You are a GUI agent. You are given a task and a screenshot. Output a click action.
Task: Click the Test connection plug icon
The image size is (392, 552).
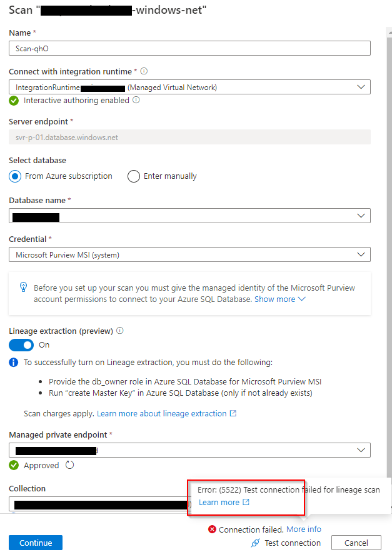pos(255,543)
